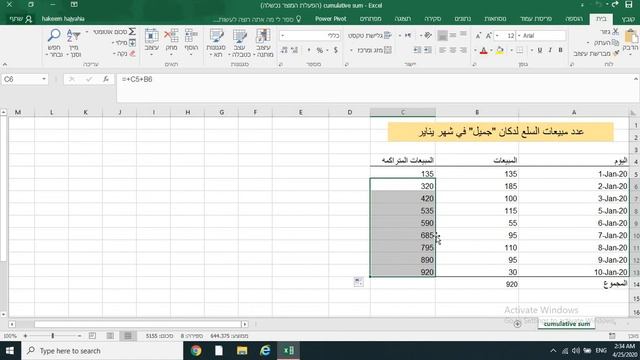Click the Delete cells icon
This screenshot has width=640, height=360.
(171, 36)
